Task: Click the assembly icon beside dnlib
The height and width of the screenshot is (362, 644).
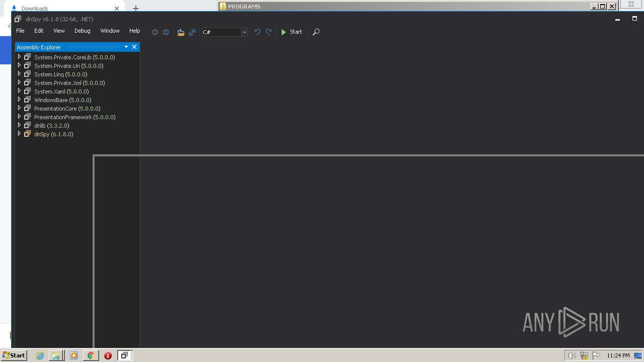Action: coord(28,125)
